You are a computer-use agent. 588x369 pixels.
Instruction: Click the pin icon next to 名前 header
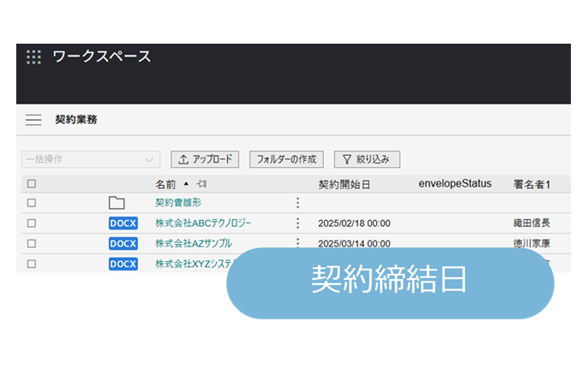point(201,183)
